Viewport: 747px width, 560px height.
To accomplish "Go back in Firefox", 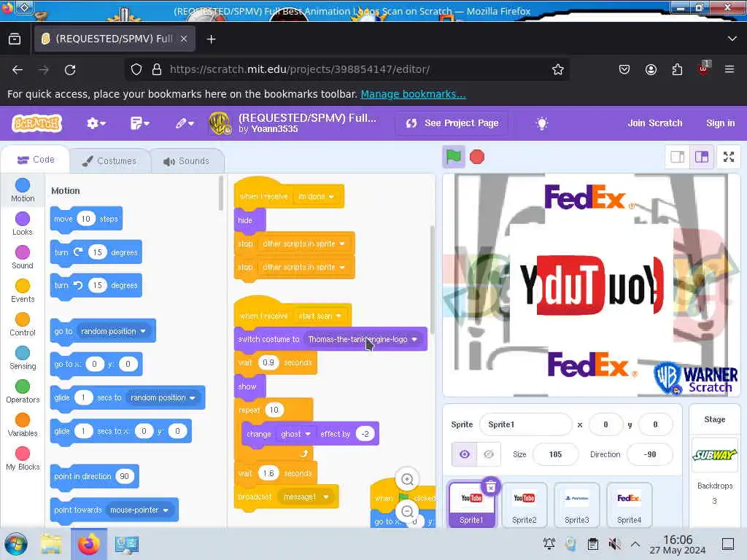I will (18, 69).
